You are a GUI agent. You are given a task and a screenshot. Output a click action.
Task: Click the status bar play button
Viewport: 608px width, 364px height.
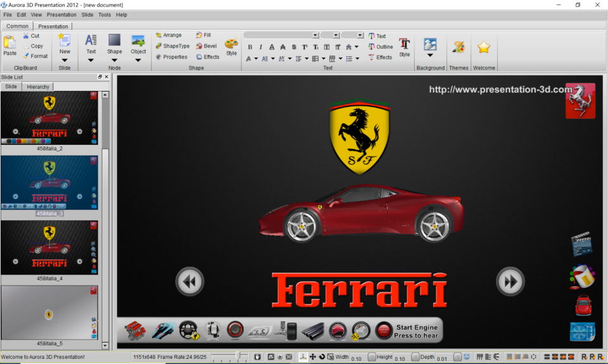tap(280, 356)
